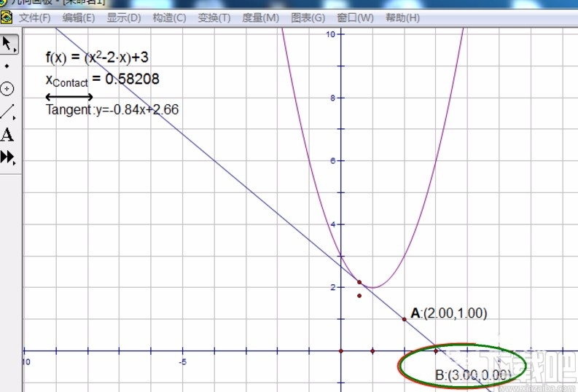Select the Point tool
Image resolution: width=578 pixels, height=392 pixels.
click(7, 66)
